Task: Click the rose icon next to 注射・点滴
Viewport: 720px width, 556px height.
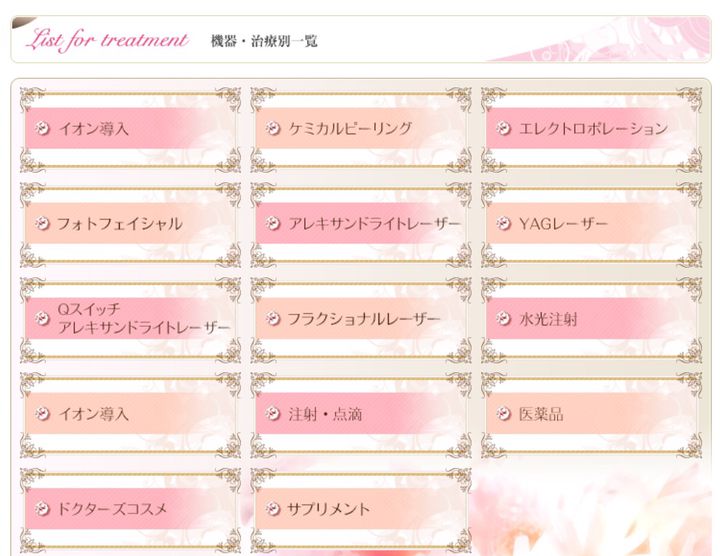Action: click(x=273, y=414)
